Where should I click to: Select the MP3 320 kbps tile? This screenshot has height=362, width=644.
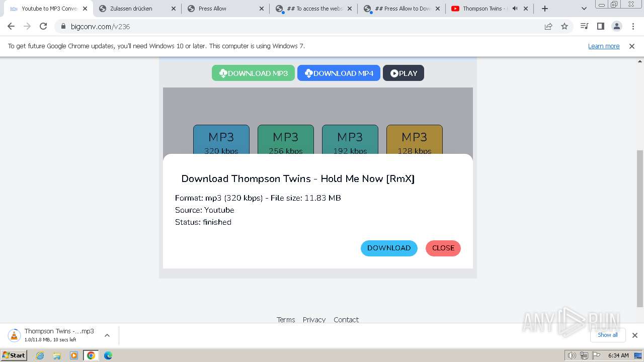(x=221, y=140)
